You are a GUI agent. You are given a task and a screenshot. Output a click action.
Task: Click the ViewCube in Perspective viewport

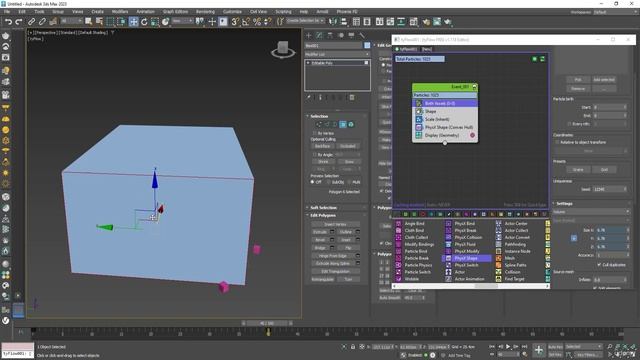click(282, 49)
